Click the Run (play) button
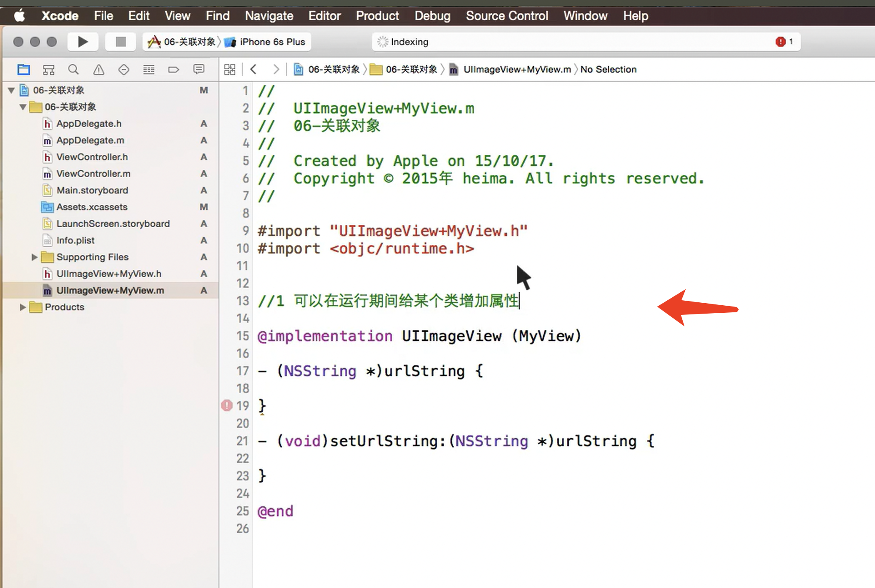This screenshot has height=588, width=875. [83, 42]
